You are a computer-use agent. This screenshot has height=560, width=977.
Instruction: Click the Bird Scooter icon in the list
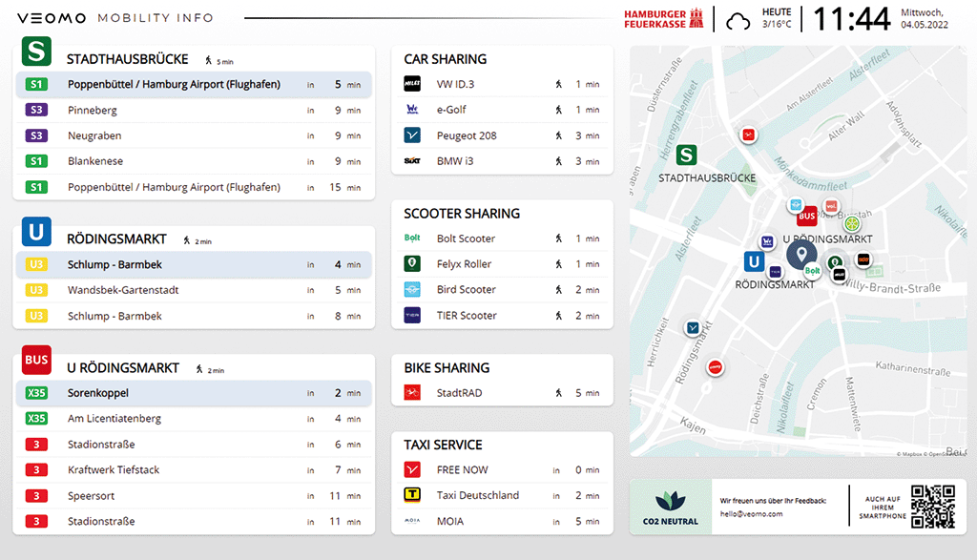(412, 290)
